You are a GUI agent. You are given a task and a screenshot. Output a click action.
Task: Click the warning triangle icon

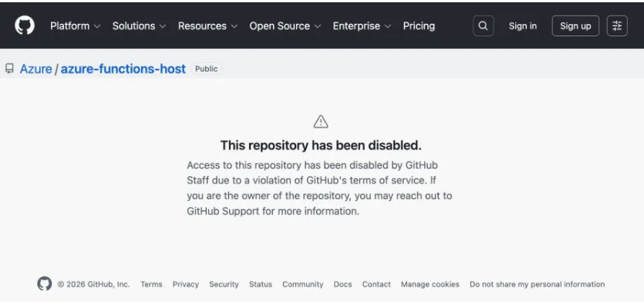pos(321,121)
